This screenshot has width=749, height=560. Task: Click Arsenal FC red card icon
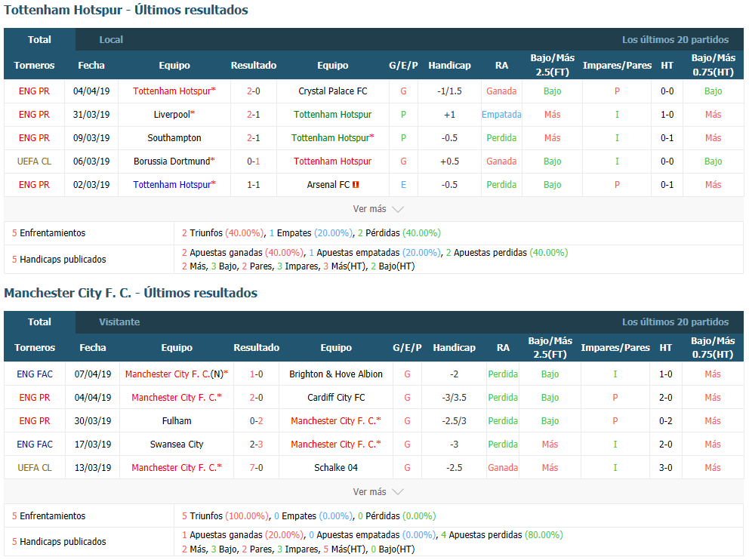point(356,185)
